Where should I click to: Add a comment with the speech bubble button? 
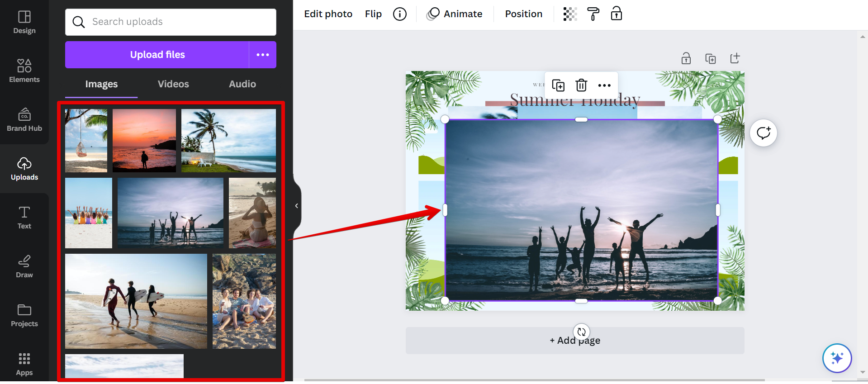(x=764, y=133)
